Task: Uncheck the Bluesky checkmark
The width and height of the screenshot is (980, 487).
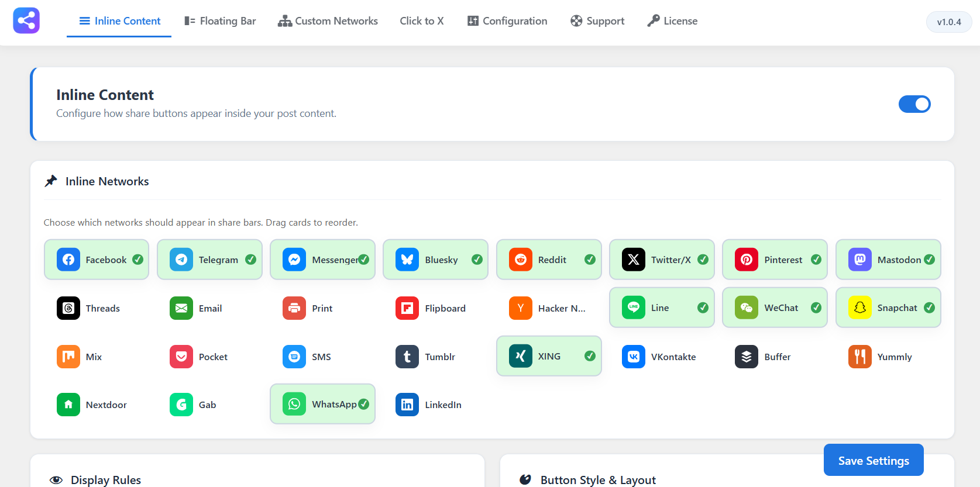Action: coord(477,260)
